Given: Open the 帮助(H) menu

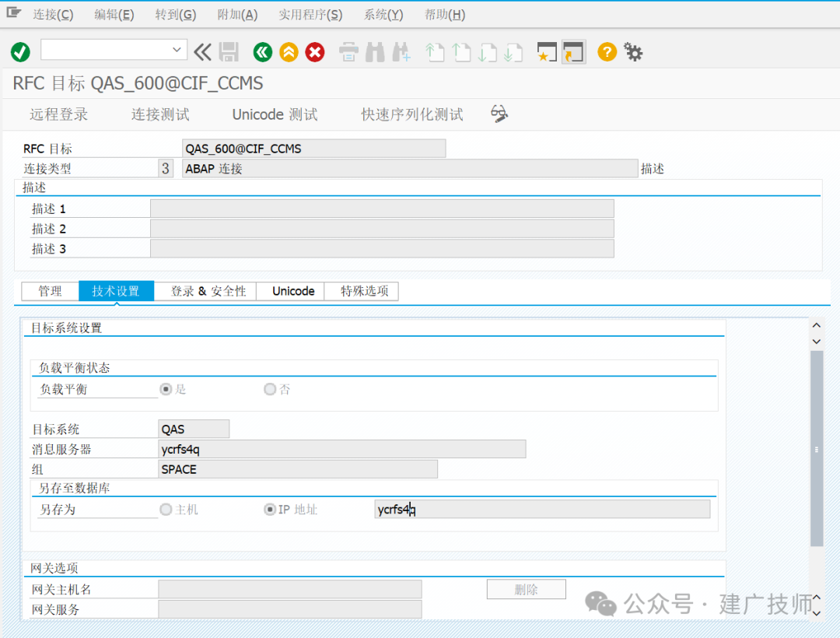Looking at the screenshot, I should (445, 15).
